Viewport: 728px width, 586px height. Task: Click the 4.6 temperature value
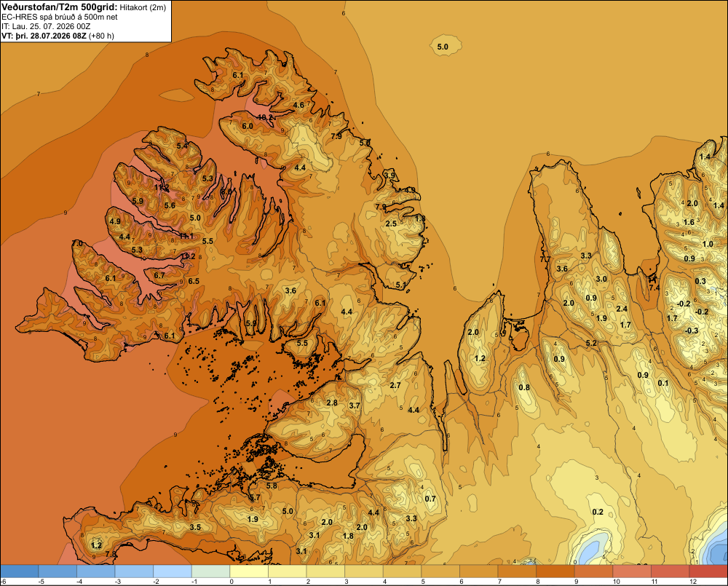(298, 105)
